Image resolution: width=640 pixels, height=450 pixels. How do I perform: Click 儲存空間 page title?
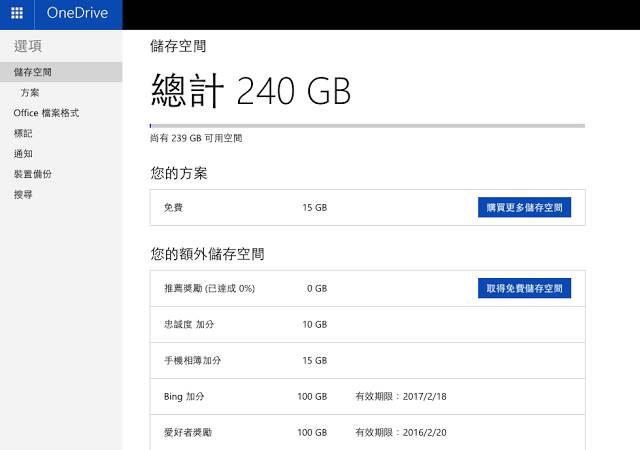coord(178,46)
